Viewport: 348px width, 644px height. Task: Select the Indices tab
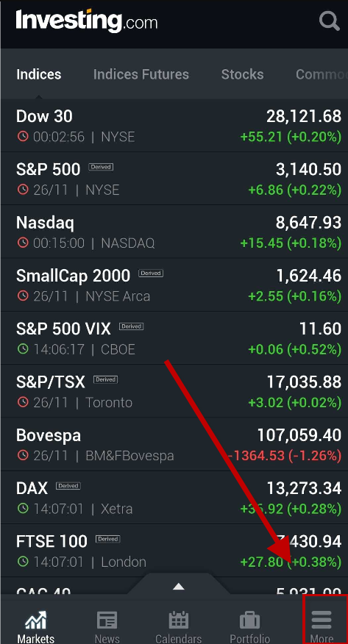tap(38, 74)
